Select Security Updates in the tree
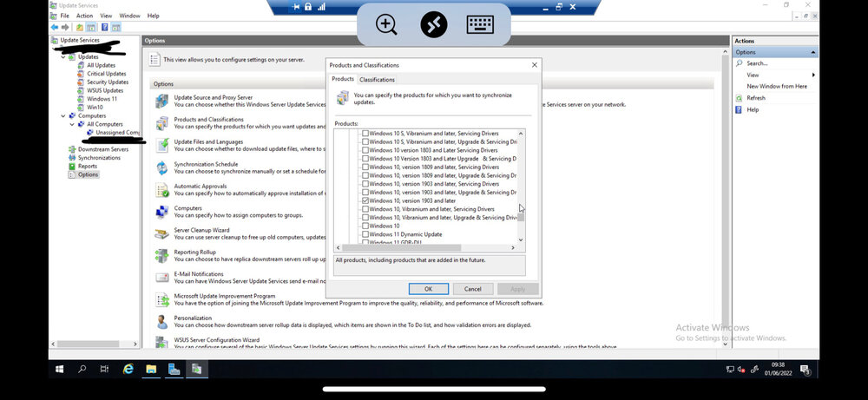 tap(108, 82)
